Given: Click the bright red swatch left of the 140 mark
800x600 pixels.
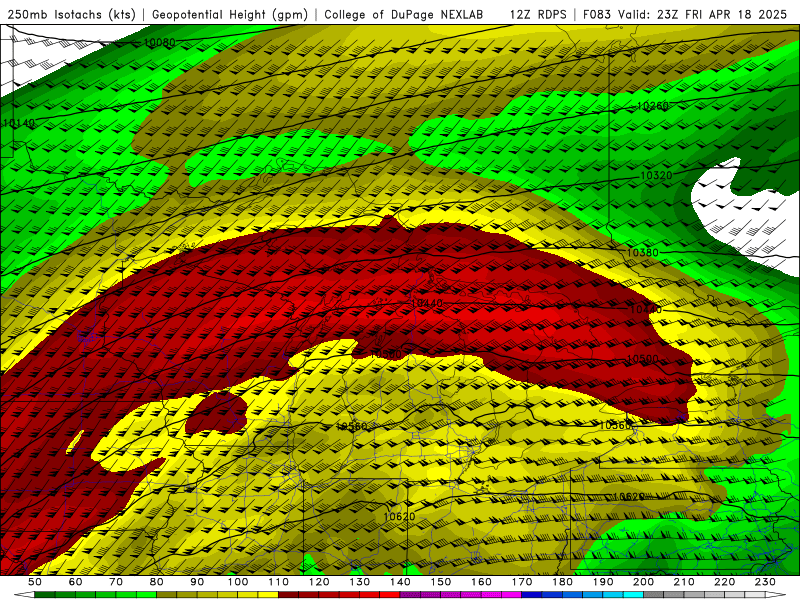Looking at the screenshot, I should click(x=390, y=595).
